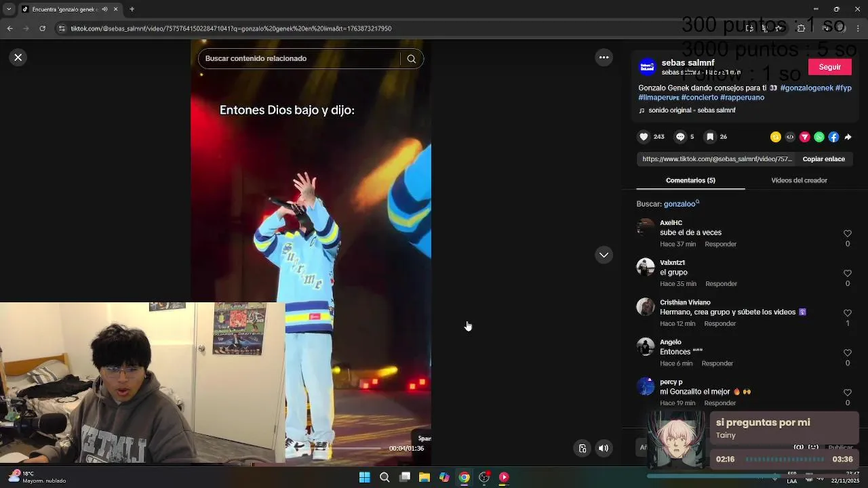Open site information icon in address bar
The height and width of the screenshot is (488, 868).
[x=62, y=28]
